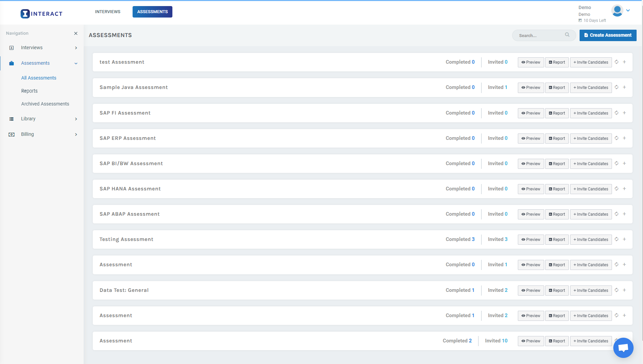
Task: Click plus icon for Sample Java Assessment
Action: tap(624, 87)
